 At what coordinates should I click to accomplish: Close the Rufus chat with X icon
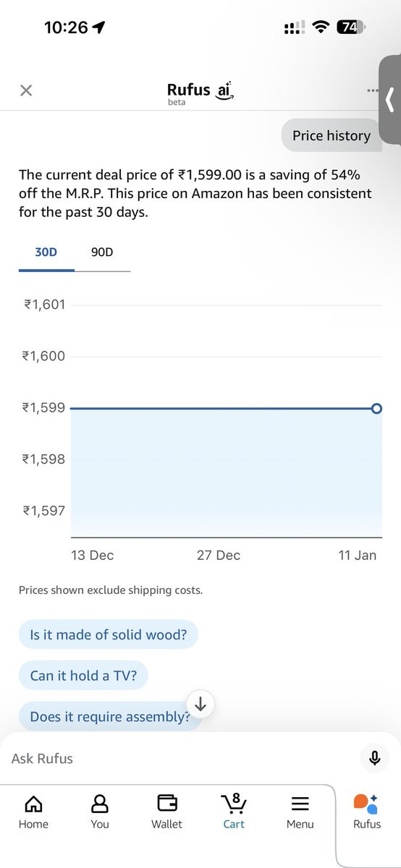(x=26, y=90)
